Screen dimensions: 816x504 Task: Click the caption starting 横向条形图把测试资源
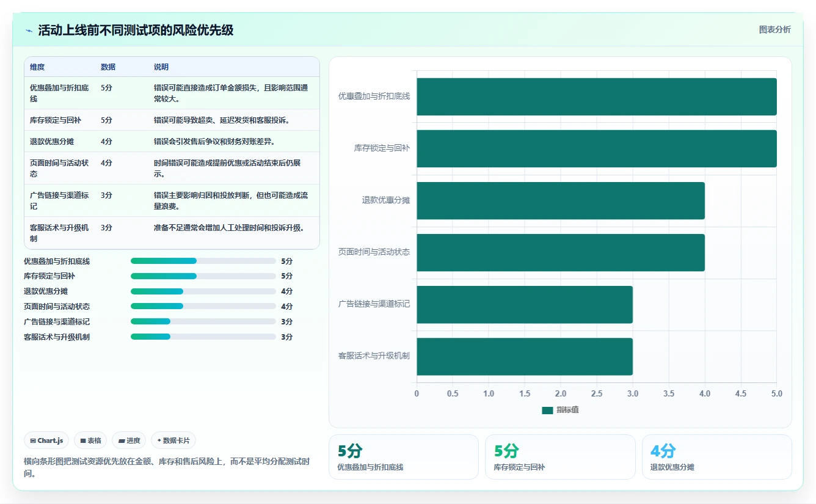167,467
